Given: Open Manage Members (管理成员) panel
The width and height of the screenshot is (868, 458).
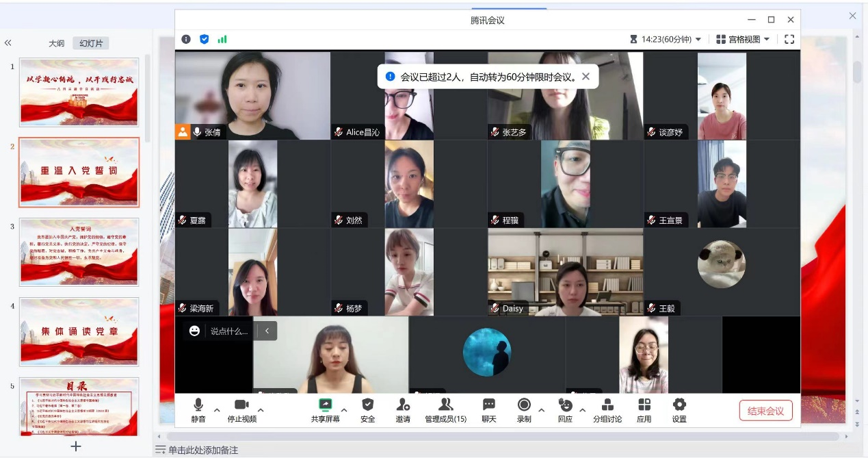Looking at the screenshot, I should click(x=445, y=405).
